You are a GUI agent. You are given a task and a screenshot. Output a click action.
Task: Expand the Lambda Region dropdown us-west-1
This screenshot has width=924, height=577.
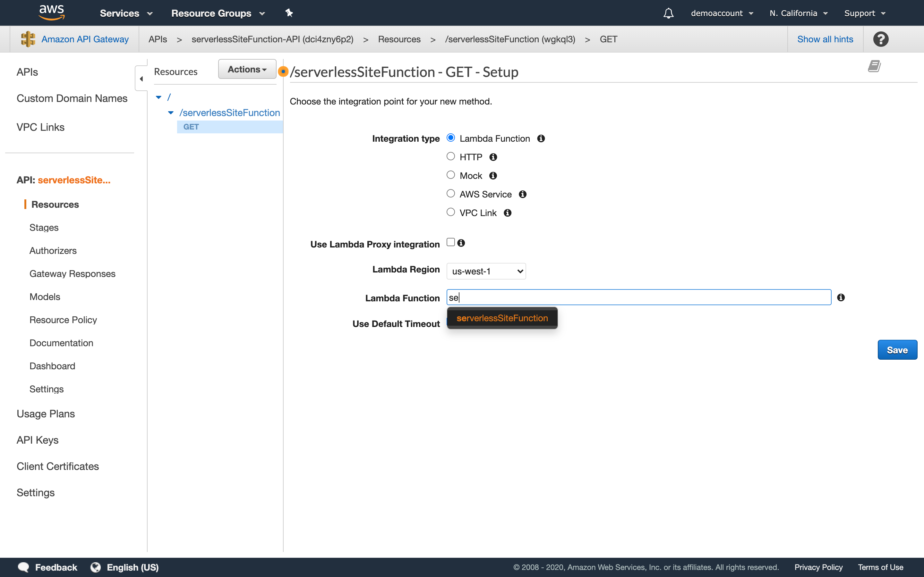point(486,271)
